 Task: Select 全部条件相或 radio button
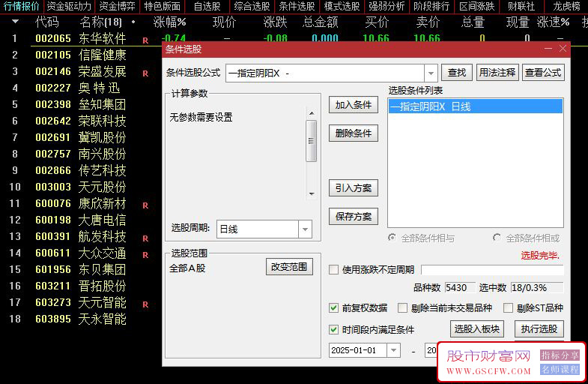(497, 238)
